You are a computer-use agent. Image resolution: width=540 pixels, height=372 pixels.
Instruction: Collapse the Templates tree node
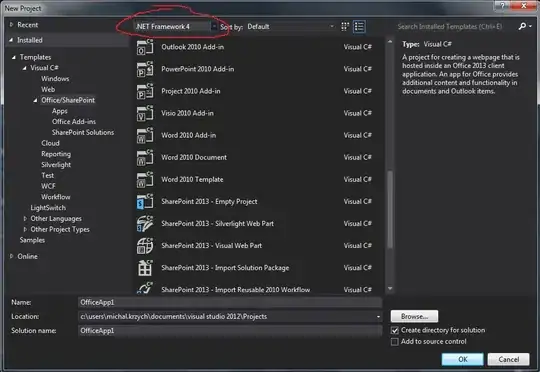pyautogui.click(x=14, y=57)
